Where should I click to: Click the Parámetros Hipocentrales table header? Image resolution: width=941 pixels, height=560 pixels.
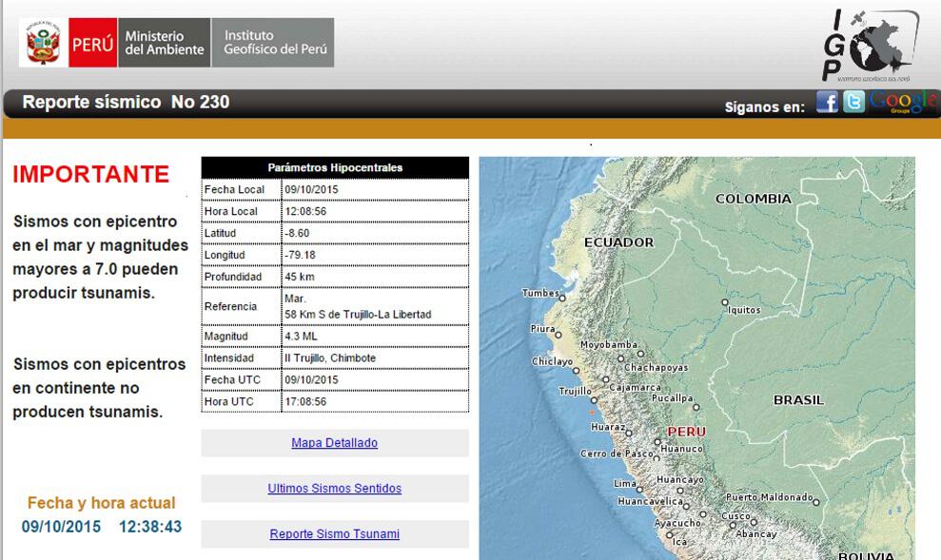(x=335, y=167)
